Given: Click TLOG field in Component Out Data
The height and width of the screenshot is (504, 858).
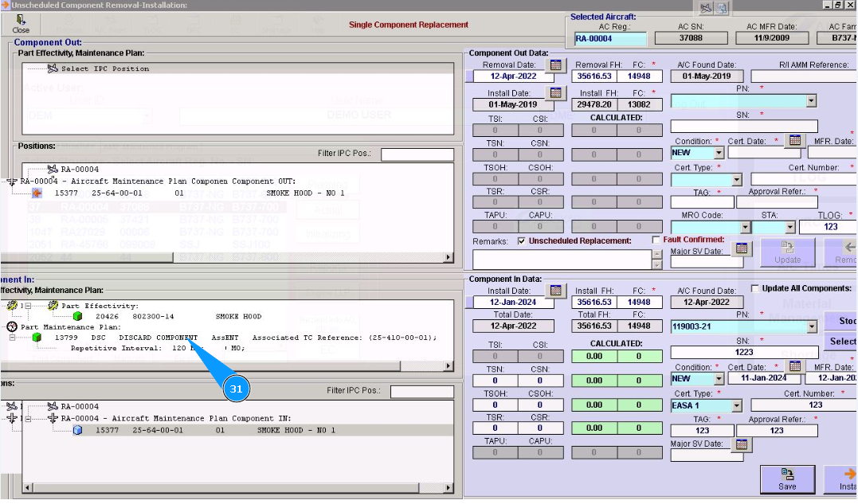Looking at the screenshot, I should pos(828,227).
